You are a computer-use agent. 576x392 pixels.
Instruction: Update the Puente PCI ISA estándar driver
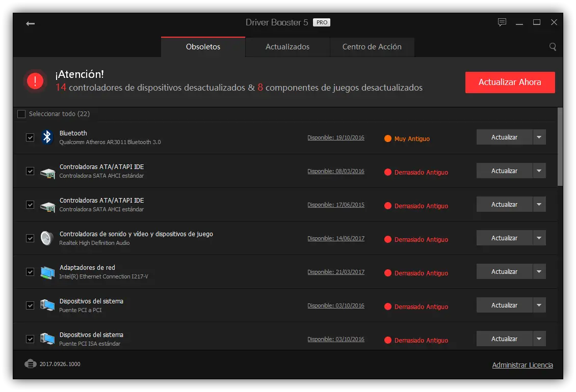(504, 339)
